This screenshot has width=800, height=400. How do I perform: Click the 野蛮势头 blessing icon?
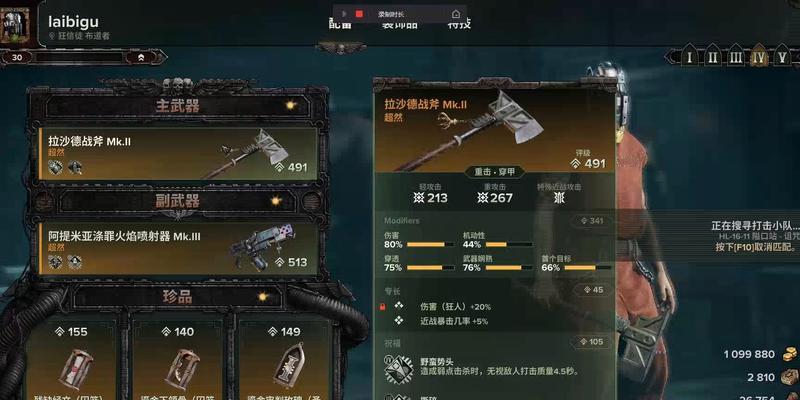[398, 366]
